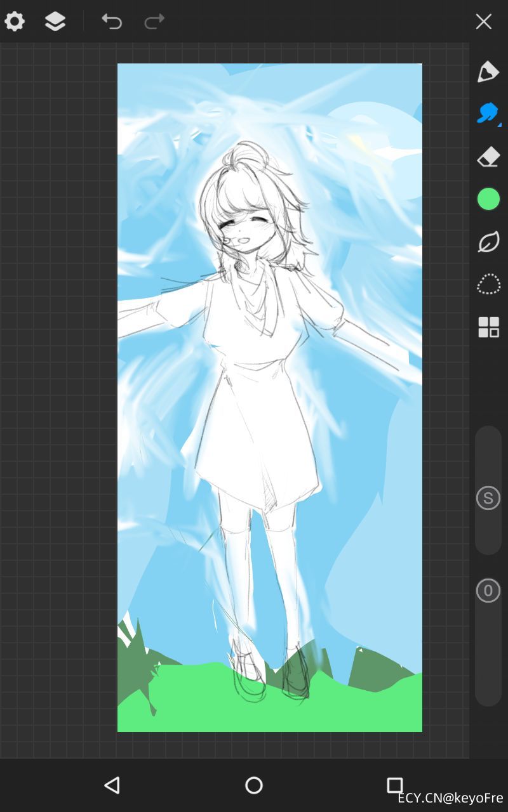The image size is (508, 812).
Task: Select the pen tool
Action: click(488, 72)
